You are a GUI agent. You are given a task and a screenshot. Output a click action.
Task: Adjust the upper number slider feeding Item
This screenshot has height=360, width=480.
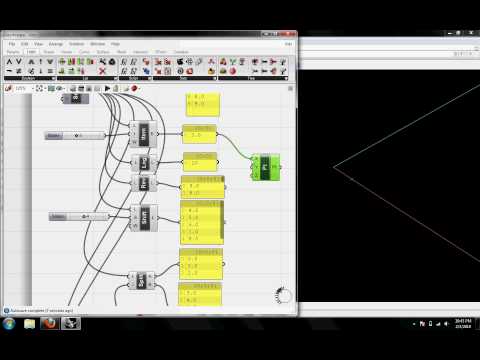coord(75,136)
